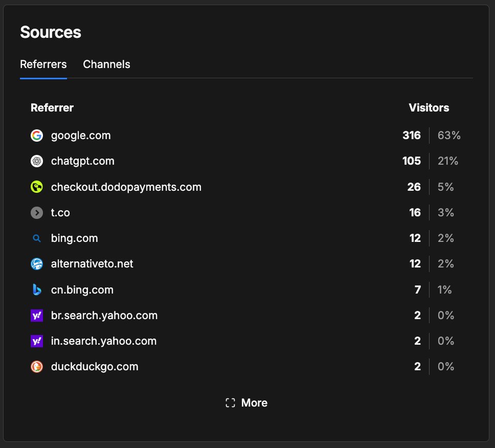Click the 26 visitors count
The height and width of the screenshot is (448, 495).
tap(414, 187)
